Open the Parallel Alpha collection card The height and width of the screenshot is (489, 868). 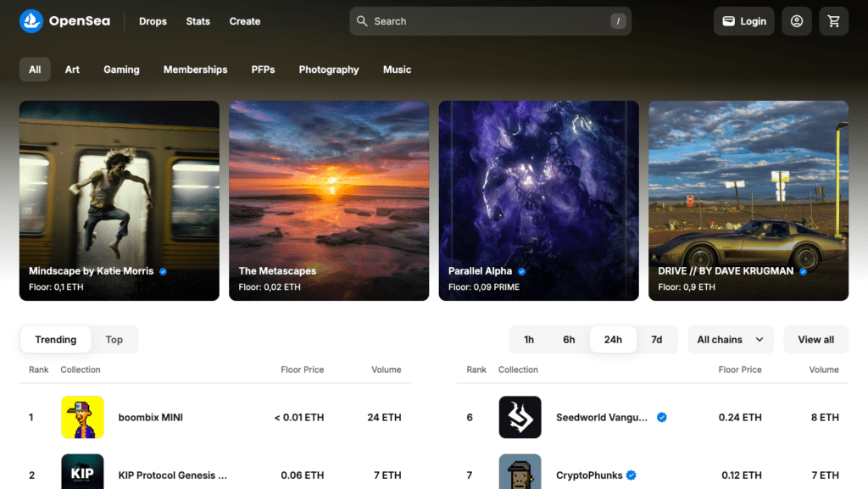538,200
